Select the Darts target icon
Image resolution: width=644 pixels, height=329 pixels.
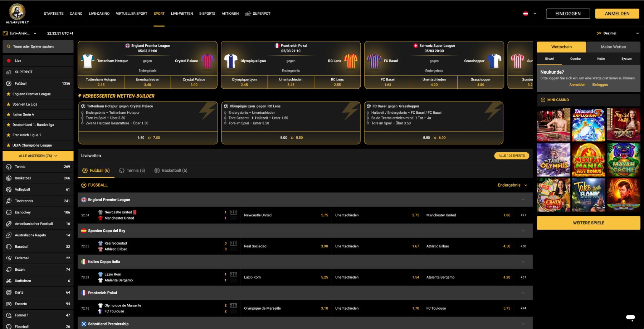coord(9,293)
